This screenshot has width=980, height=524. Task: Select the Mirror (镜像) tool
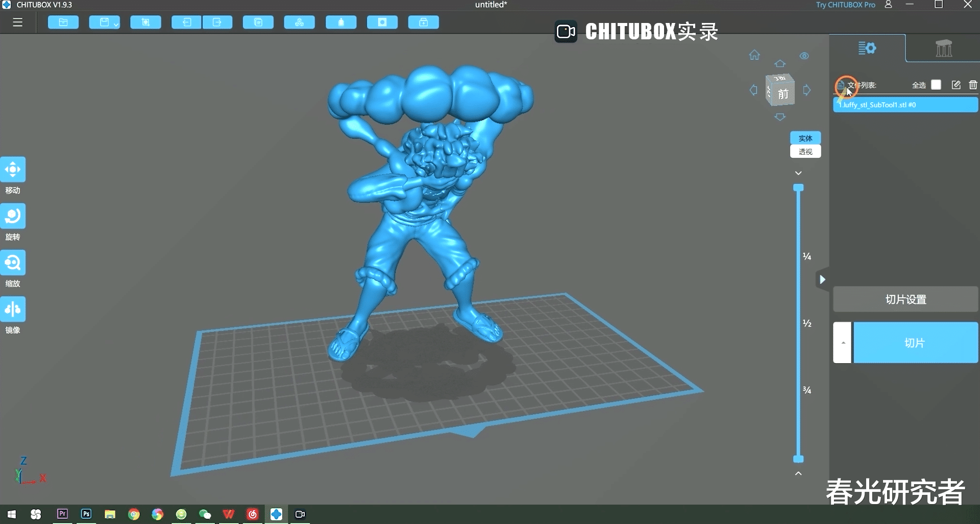[13, 309]
